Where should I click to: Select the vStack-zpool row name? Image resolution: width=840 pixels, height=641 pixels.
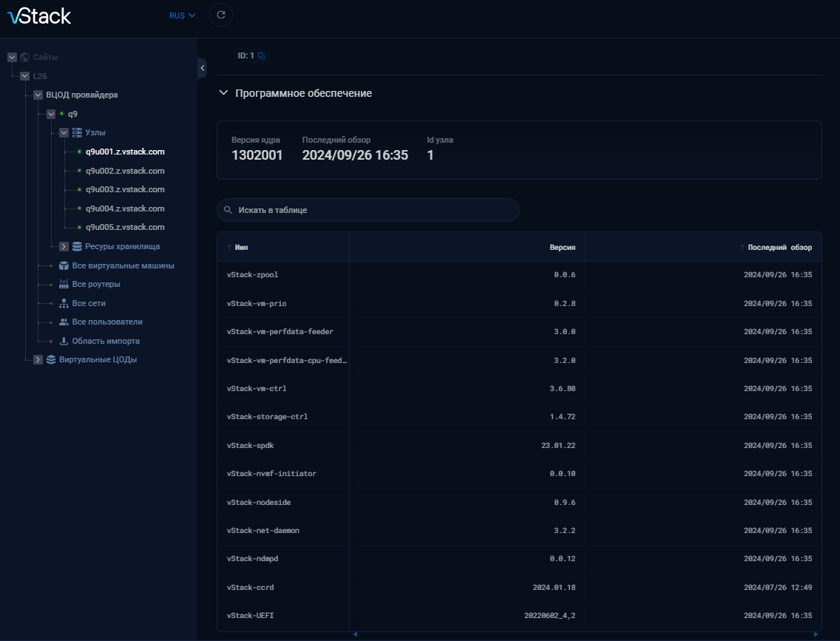[252, 275]
